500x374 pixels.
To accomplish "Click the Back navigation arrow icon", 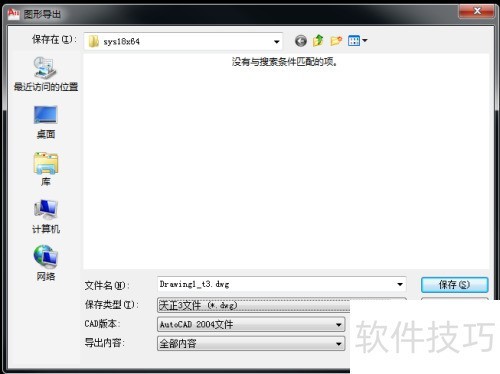I will 301,41.
